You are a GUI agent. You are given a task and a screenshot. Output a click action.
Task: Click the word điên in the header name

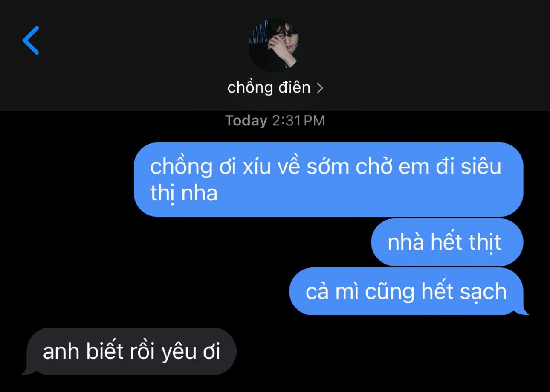[x=293, y=87]
